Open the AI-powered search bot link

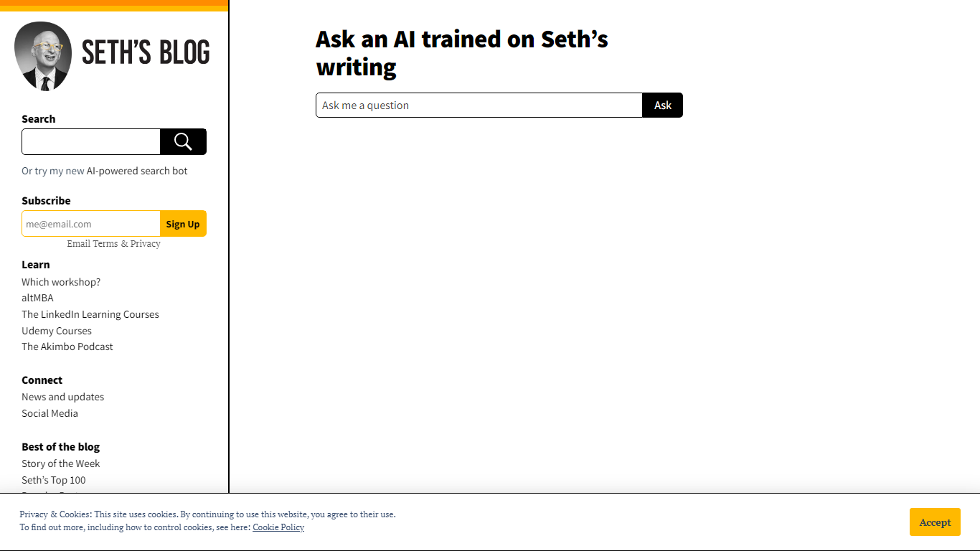137,171
